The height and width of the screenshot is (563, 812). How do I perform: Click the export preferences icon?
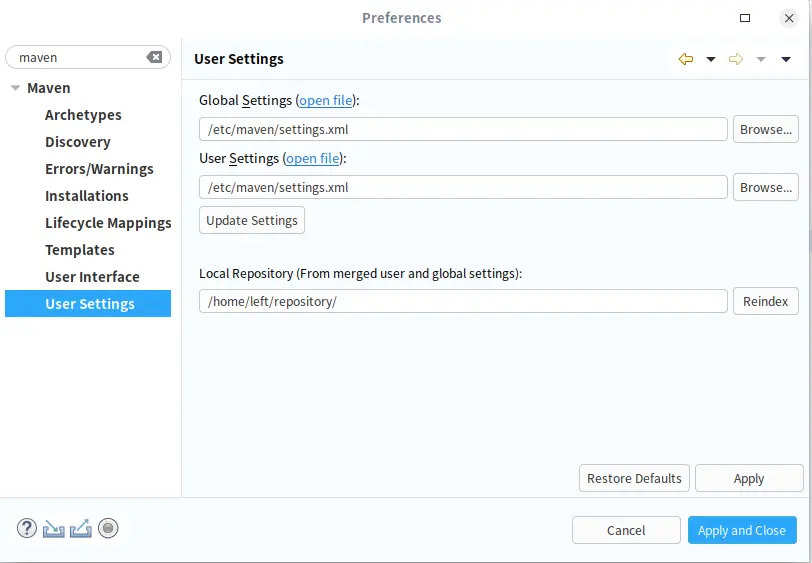[x=81, y=529]
